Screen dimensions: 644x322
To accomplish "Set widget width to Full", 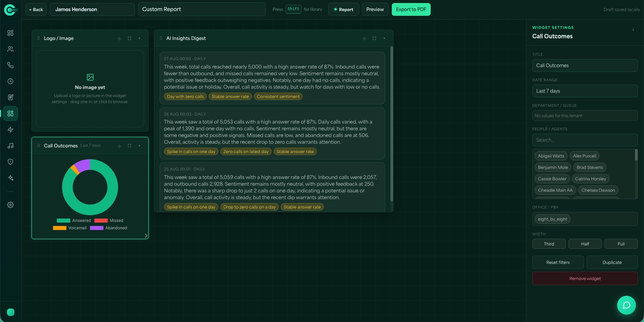I will point(621,244).
